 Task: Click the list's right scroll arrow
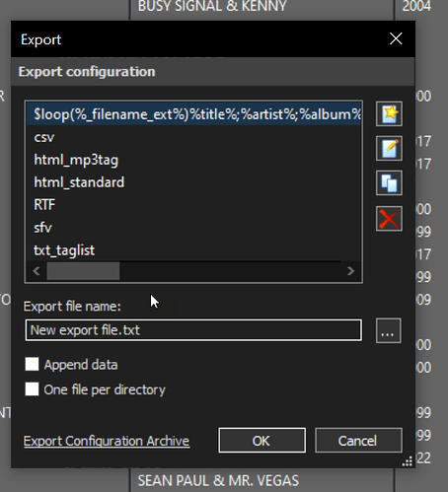[351, 271]
